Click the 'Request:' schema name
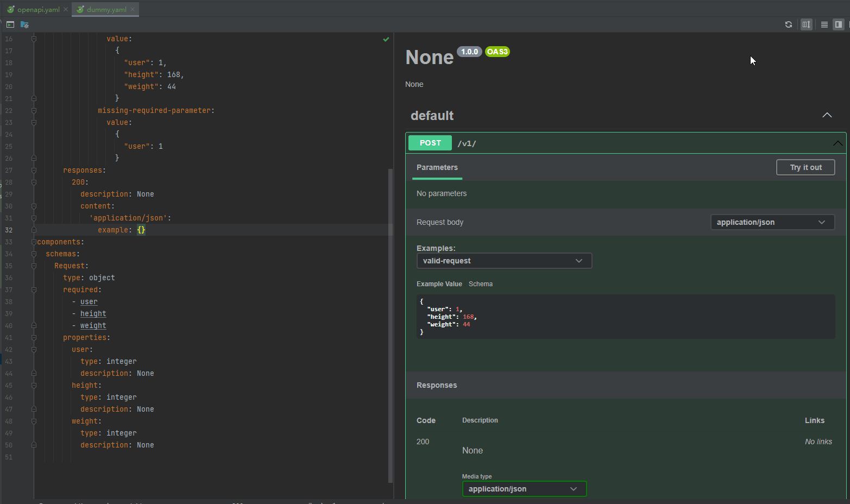 point(72,266)
